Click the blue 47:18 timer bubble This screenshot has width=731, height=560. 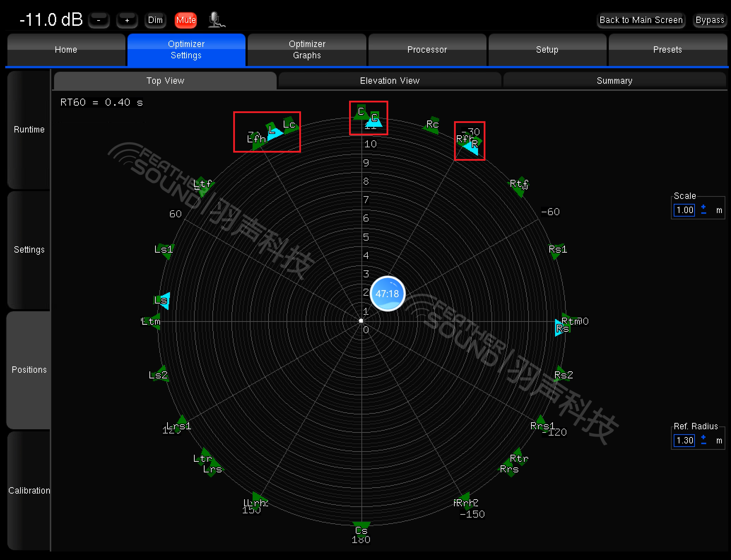(x=387, y=294)
